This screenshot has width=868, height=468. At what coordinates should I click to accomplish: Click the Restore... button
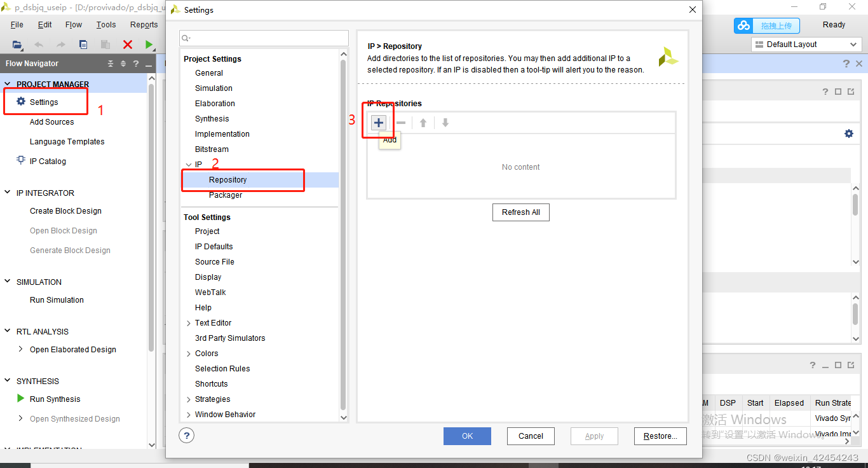tap(660, 436)
